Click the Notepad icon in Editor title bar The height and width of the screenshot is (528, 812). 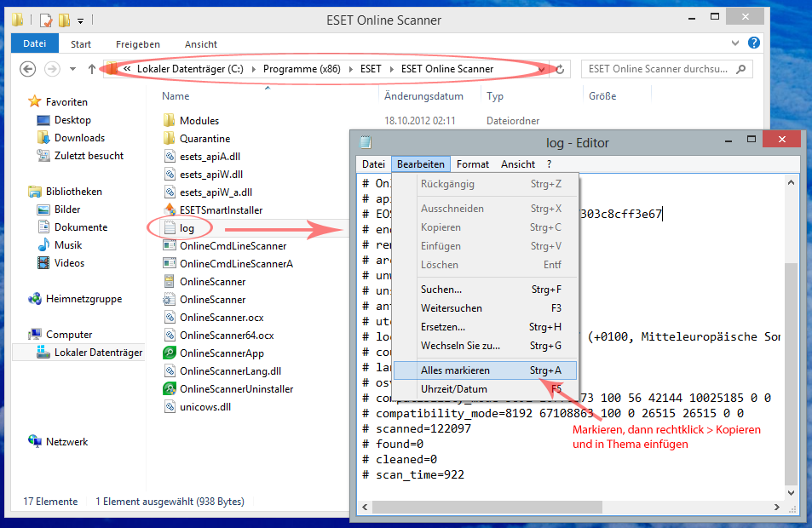[366, 142]
